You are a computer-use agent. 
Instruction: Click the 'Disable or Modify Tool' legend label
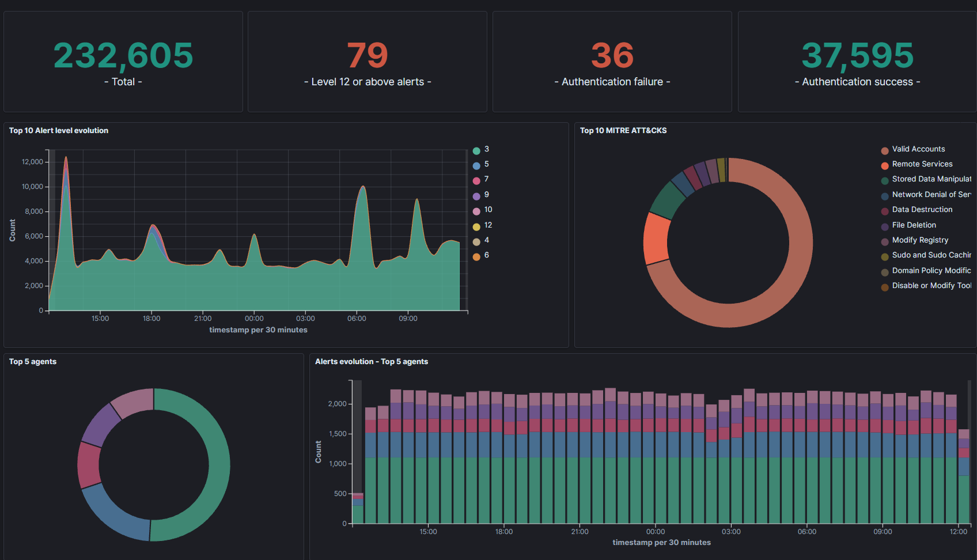pos(931,286)
